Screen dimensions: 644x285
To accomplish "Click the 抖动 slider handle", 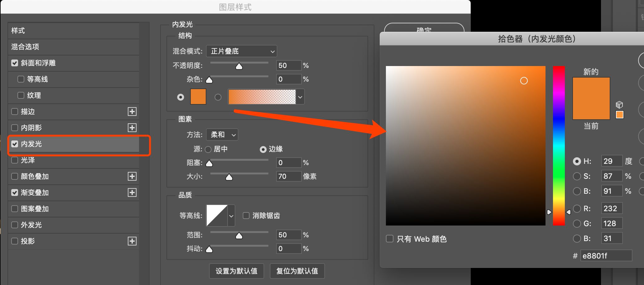I will click(x=209, y=249).
